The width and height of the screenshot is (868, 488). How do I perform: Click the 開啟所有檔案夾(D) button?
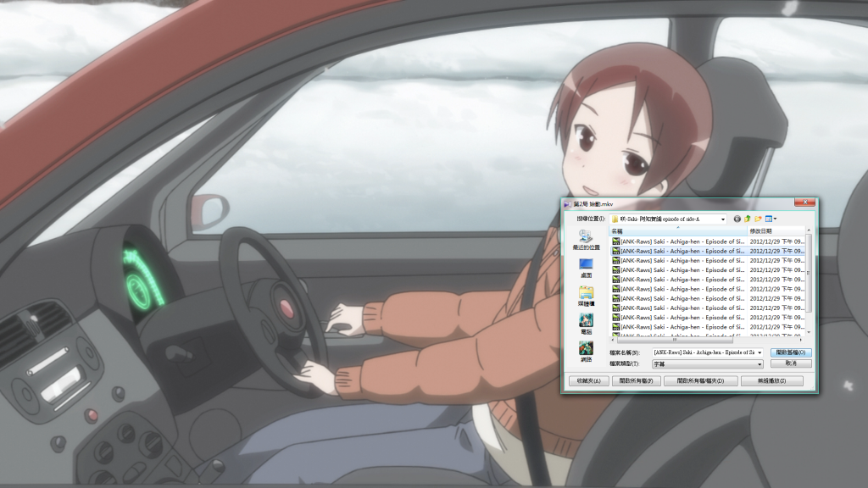pos(700,380)
